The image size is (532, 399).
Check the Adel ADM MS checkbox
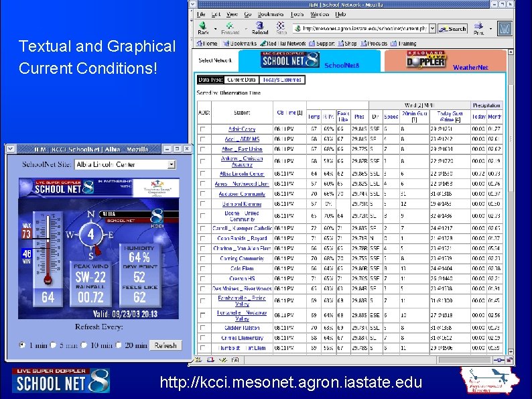coord(203,139)
